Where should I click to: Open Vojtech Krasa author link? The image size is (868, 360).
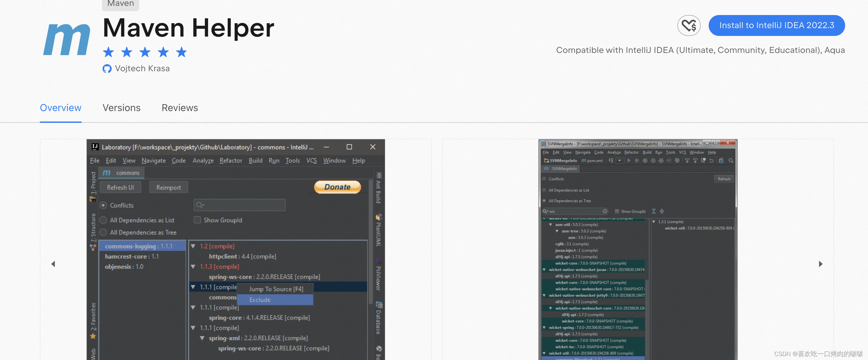[142, 68]
